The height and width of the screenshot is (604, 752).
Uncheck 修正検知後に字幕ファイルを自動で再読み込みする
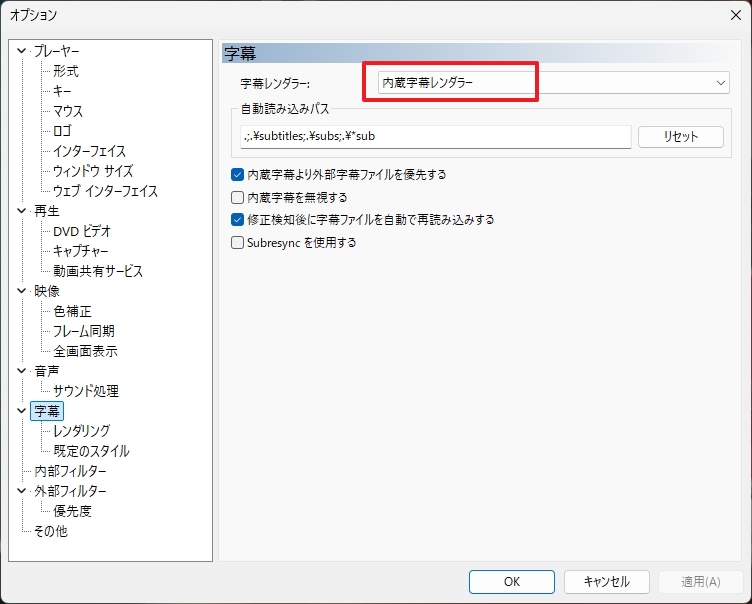click(x=238, y=219)
